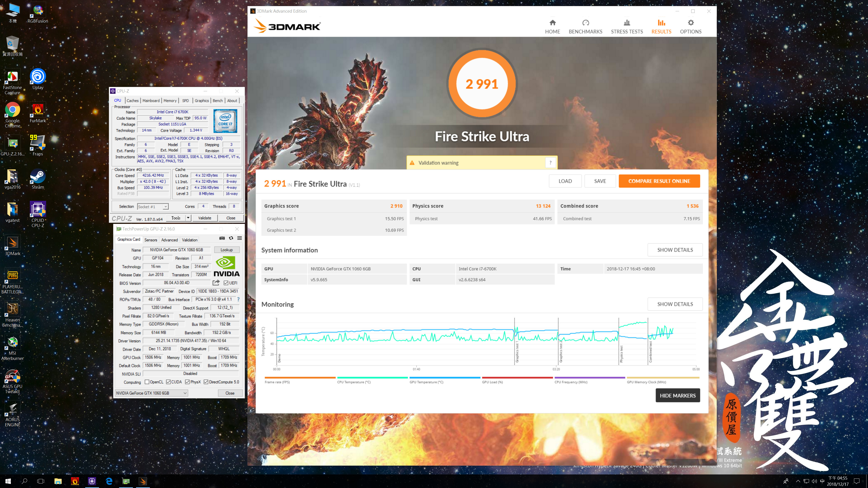Viewport: 868px width, 488px height.
Task: Click the SAVE button in 3DMark
Action: 600,181
